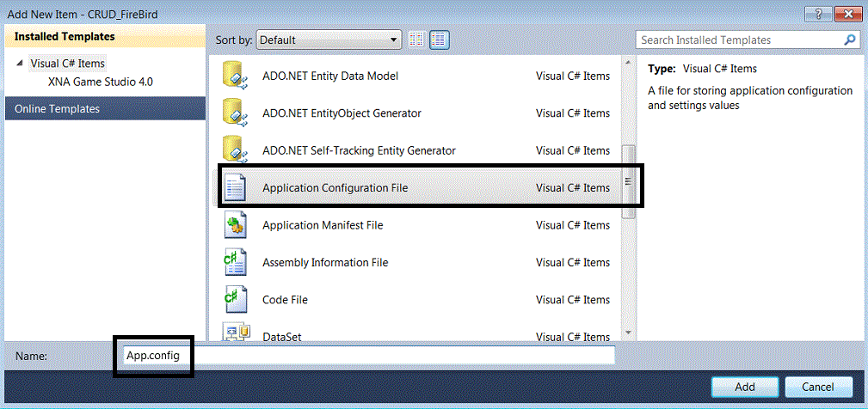Click the Assembly Information File icon

(x=235, y=262)
